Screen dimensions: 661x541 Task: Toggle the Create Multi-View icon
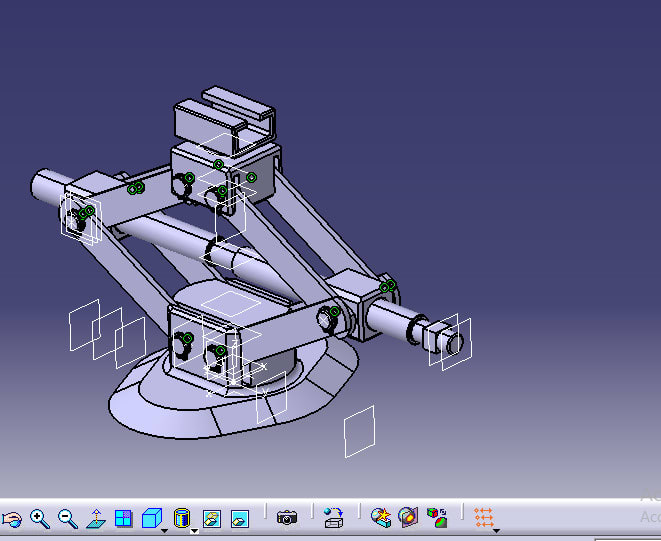(x=123, y=518)
